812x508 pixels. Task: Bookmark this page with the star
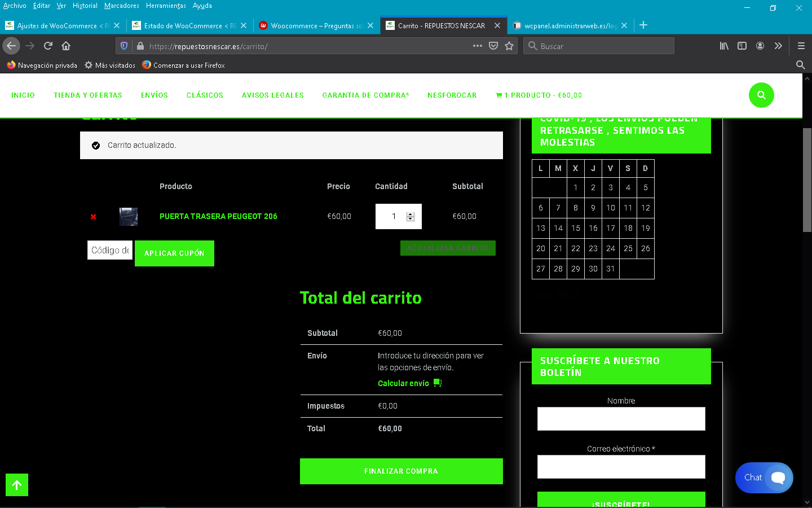click(509, 46)
